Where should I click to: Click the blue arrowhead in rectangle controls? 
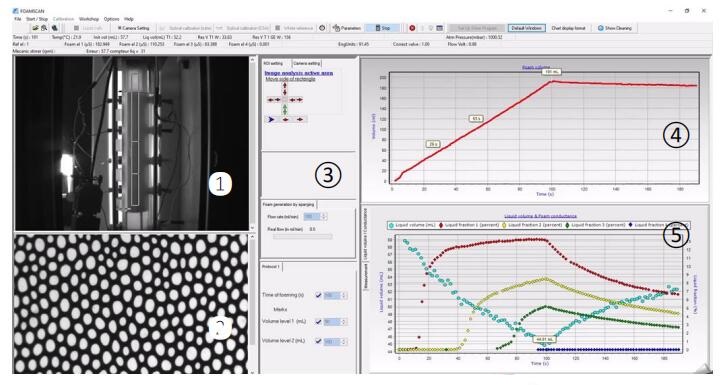coord(271,119)
